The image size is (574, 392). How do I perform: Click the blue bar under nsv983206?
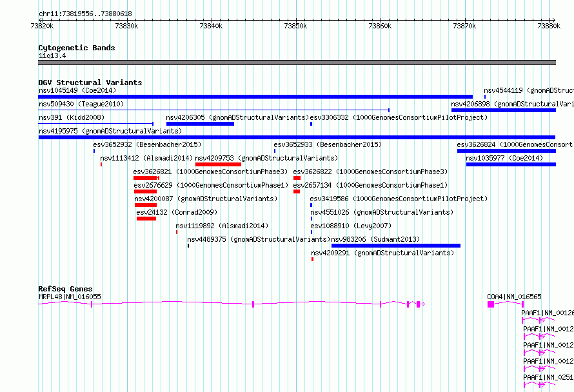pos(396,246)
